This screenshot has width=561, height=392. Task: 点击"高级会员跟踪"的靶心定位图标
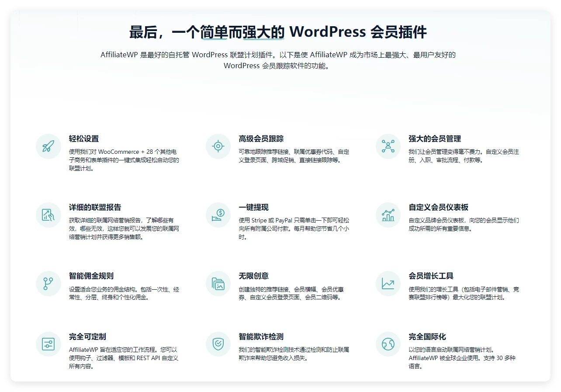click(x=218, y=146)
